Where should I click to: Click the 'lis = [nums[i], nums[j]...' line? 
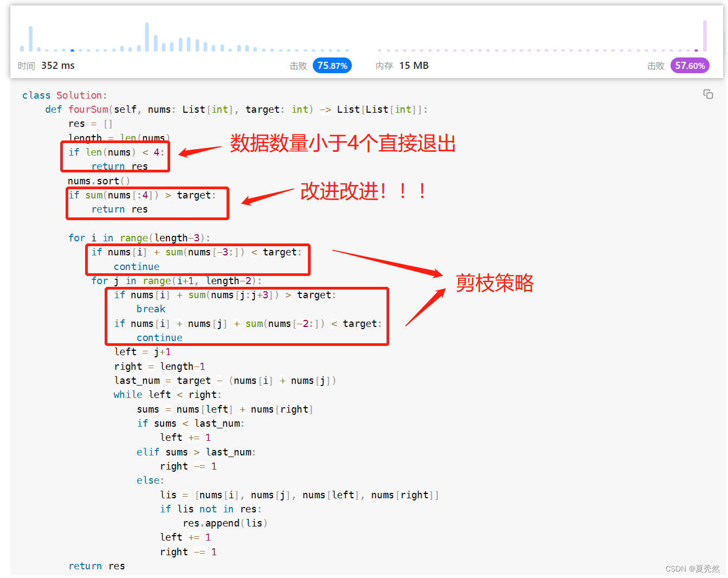[299, 495]
